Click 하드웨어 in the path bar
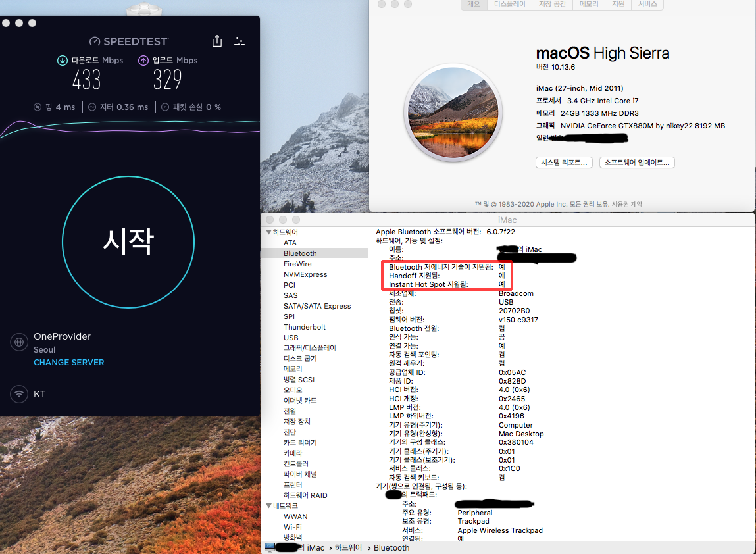Image resolution: width=756 pixels, height=554 pixels. coord(348,547)
